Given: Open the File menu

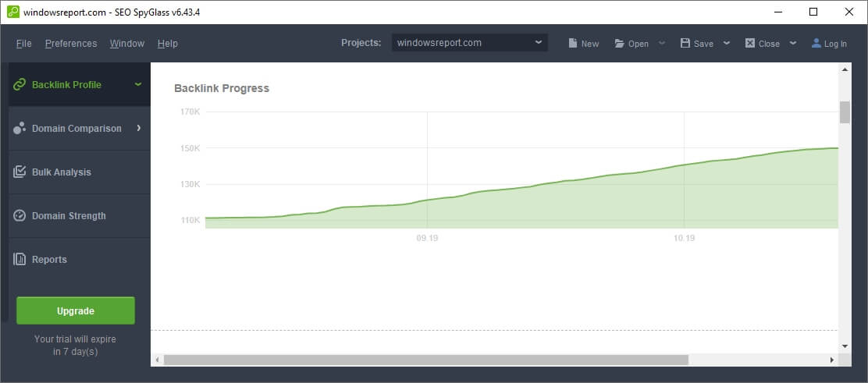Looking at the screenshot, I should click(23, 43).
